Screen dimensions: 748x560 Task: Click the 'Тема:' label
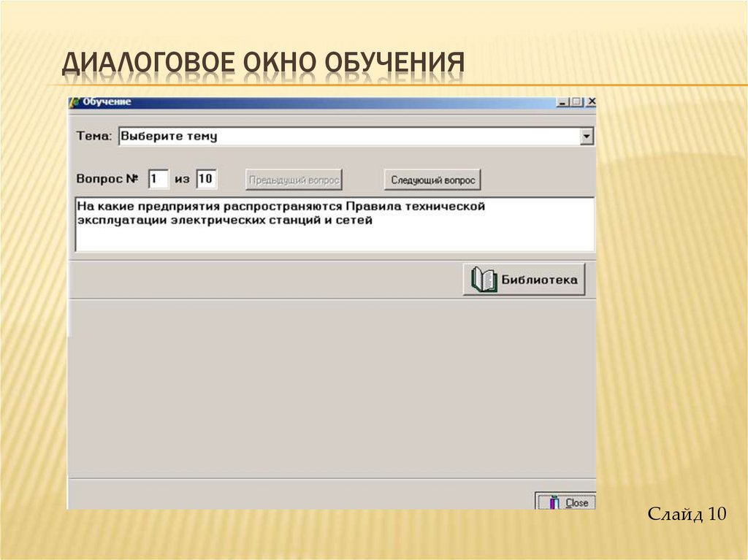(95, 137)
